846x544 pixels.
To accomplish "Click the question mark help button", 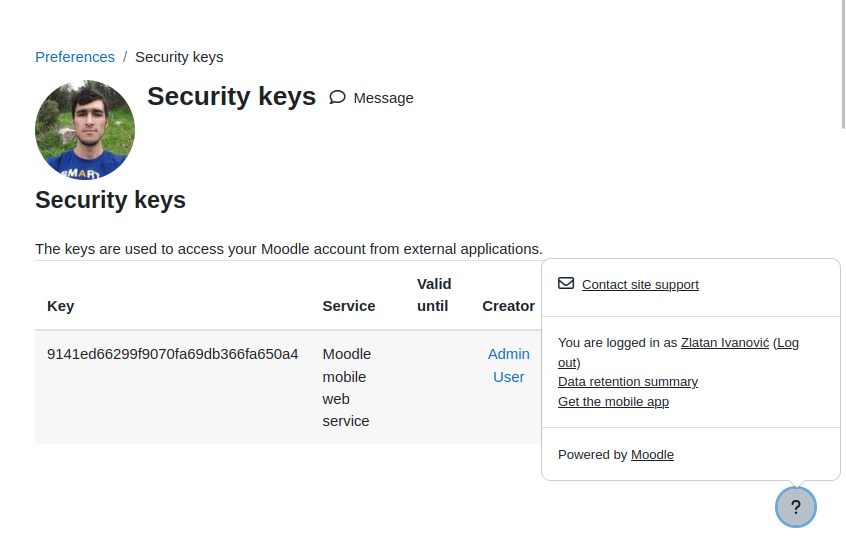I will pos(796,507).
